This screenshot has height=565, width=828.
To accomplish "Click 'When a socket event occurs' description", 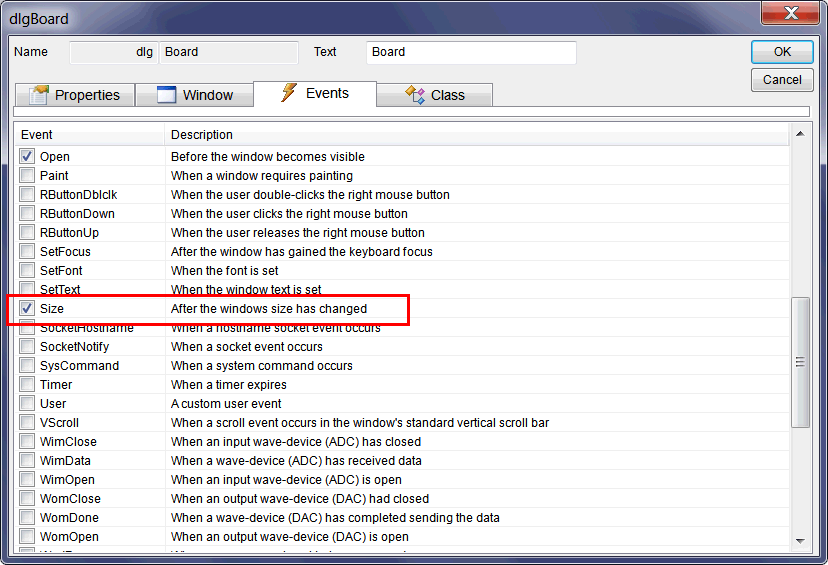I will click(x=247, y=347).
